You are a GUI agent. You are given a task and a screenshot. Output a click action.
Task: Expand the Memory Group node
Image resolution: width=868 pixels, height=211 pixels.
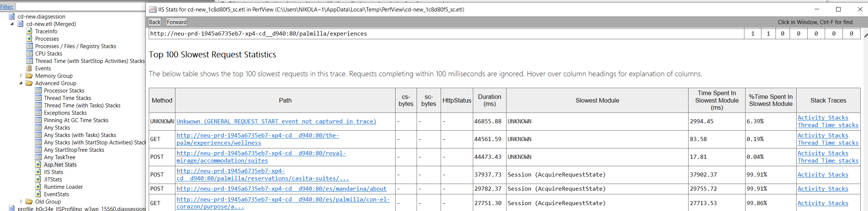click(21, 76)
